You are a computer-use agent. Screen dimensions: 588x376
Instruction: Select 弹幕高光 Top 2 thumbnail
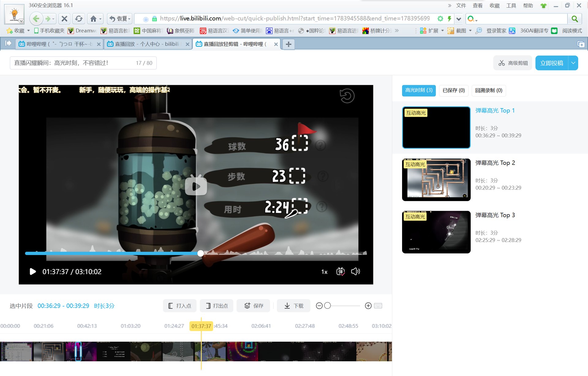point(436,180)
